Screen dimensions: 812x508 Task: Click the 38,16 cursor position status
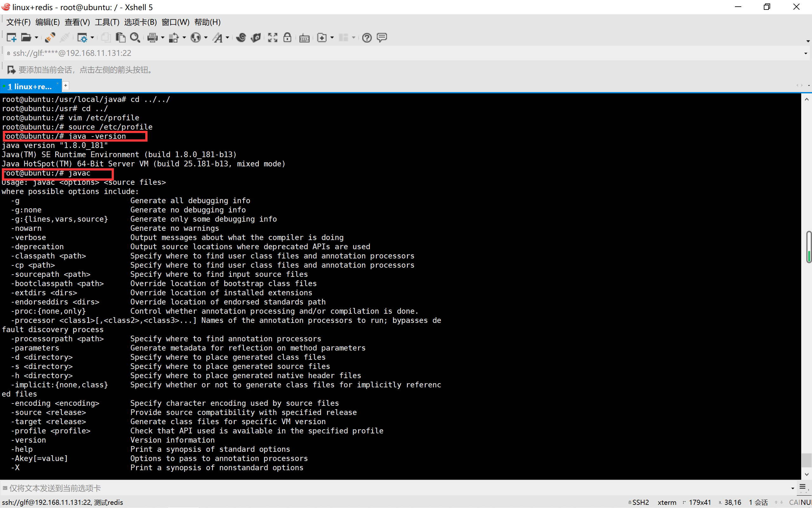coord(730,502)
